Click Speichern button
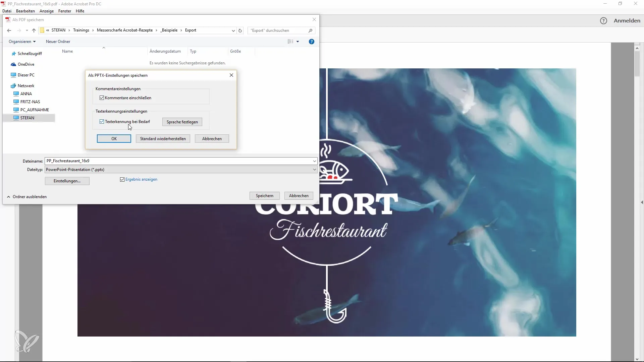644x362 pixels. pos(265,196)
